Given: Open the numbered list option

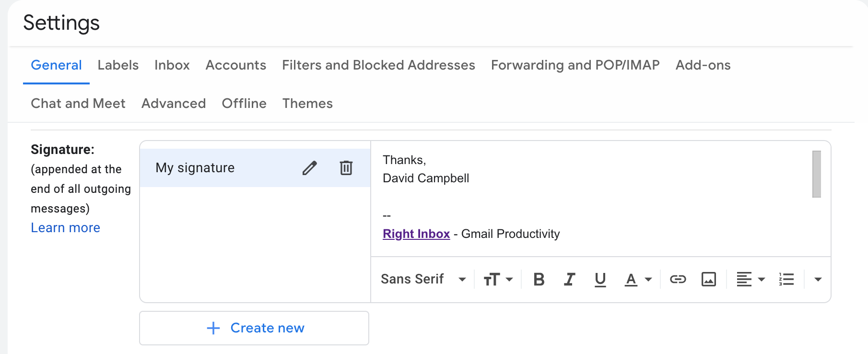Looking at the screenshot, I should 786,279.
